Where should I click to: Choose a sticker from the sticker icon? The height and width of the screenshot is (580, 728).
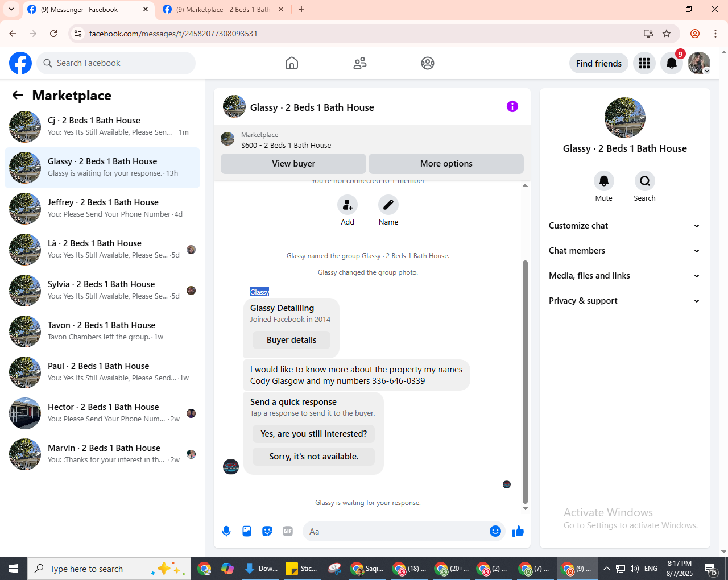(x=267, y=531)
